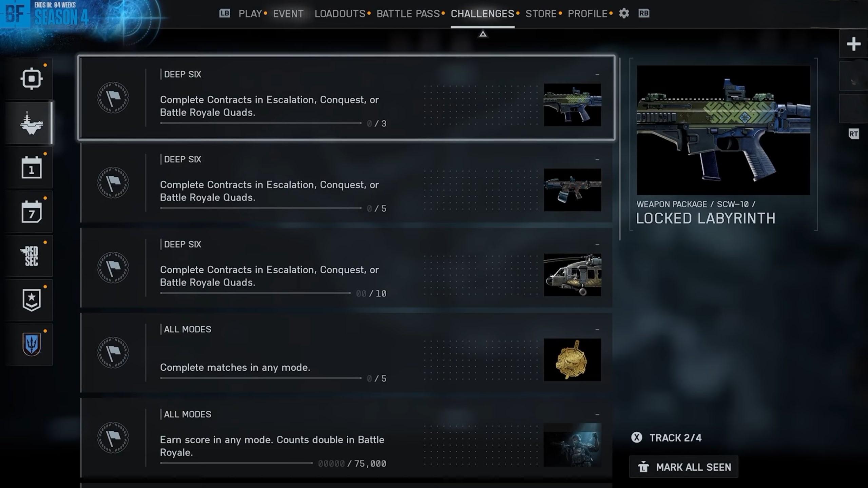Click the soldier reward thumbnail in Earn score row

point(572,445)
